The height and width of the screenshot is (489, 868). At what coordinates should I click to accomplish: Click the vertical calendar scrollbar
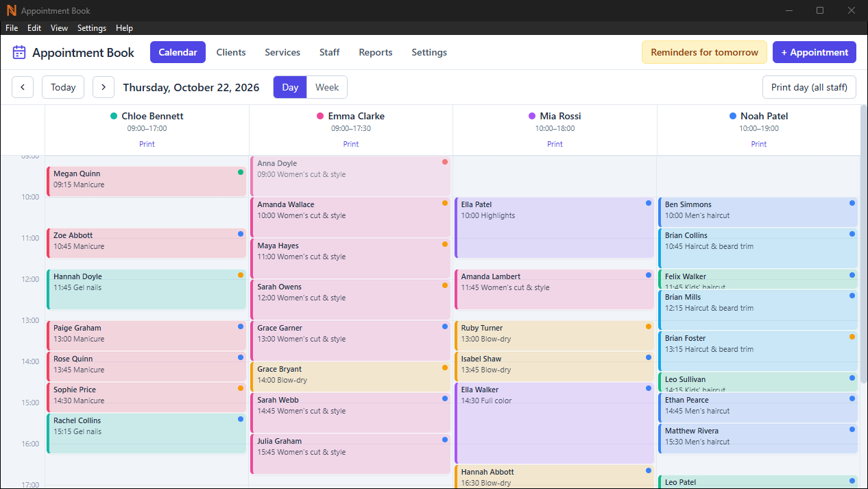click(864, 243)
